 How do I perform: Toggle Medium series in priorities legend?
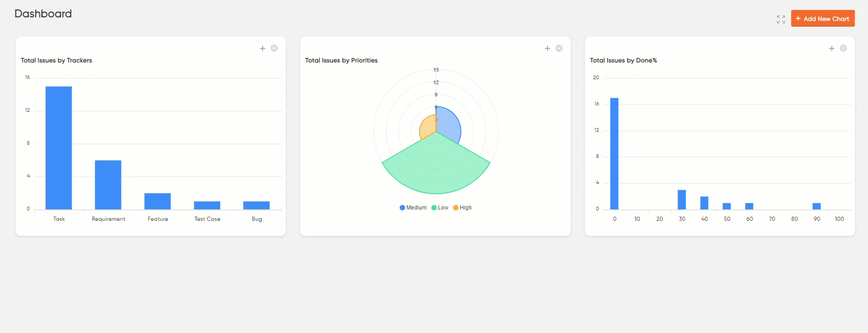[x=413, y=208]
